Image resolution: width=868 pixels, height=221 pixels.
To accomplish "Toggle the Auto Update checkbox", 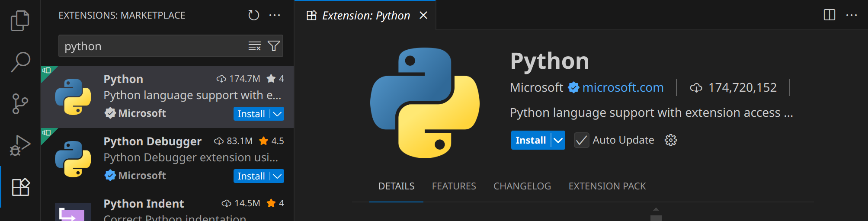I will click(581, 140).
